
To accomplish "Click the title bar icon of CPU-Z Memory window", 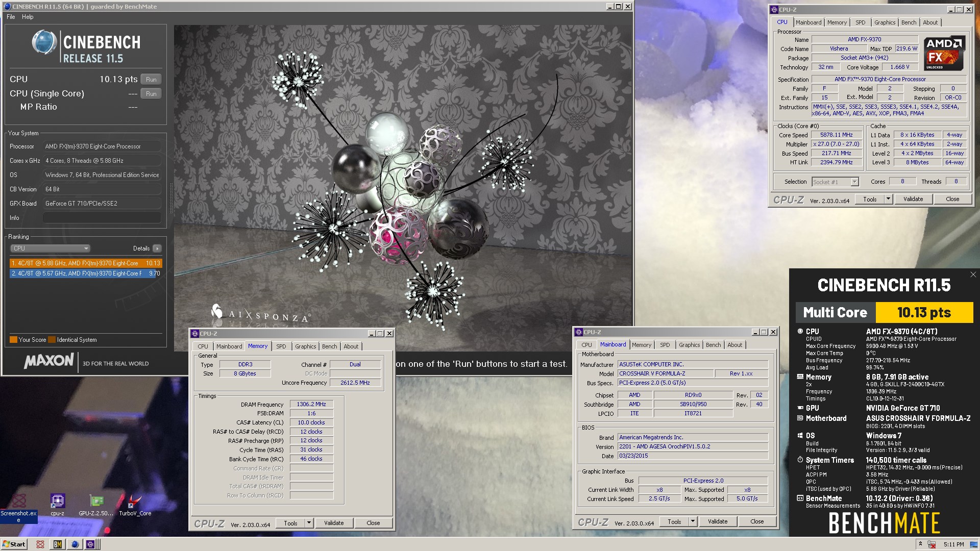I will pos(194,334).
